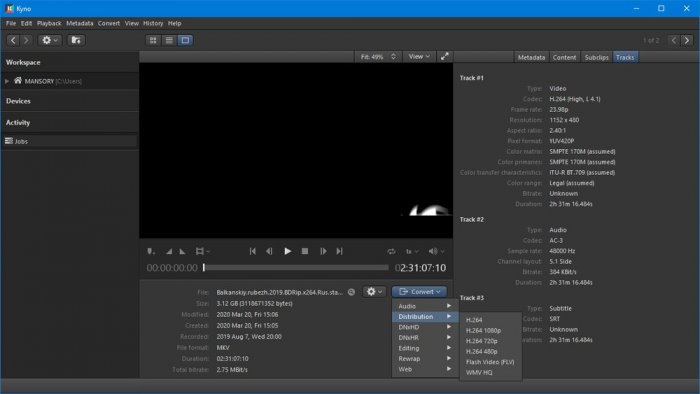Click the add folder to workspace icon
The width and height of the screenshot is (700, 394).
[76, 40]
